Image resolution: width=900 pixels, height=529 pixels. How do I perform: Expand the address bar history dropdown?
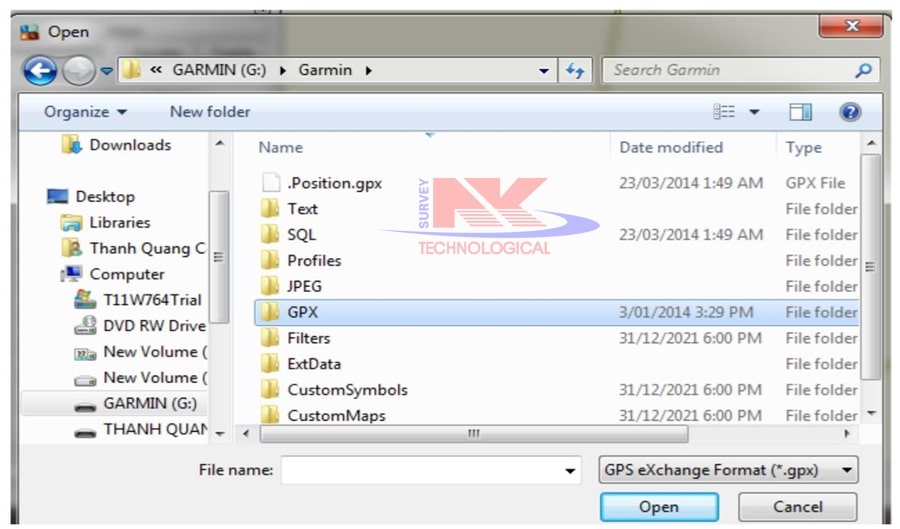click(x=544, y=71)
